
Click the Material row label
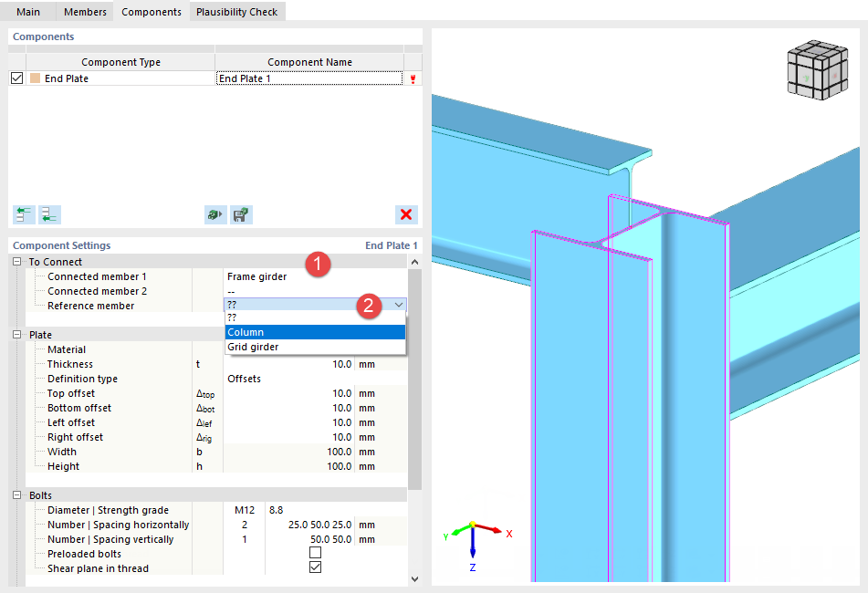coord(67,349)
